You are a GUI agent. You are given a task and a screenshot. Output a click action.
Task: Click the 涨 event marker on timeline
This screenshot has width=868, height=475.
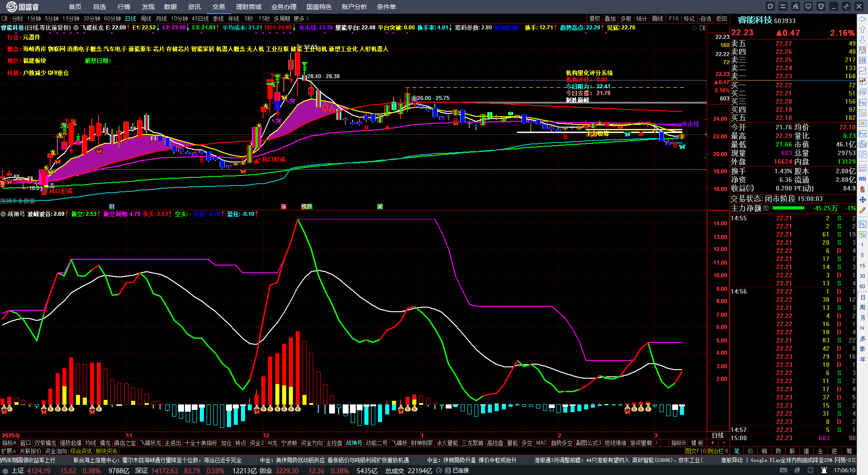(x=283, y=206)
